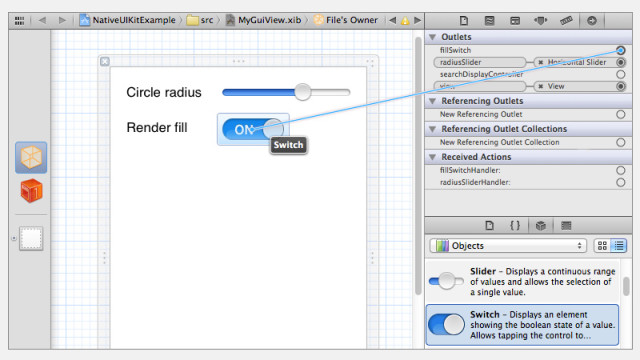Expand the View outline dot in dock

pos(14,238)
